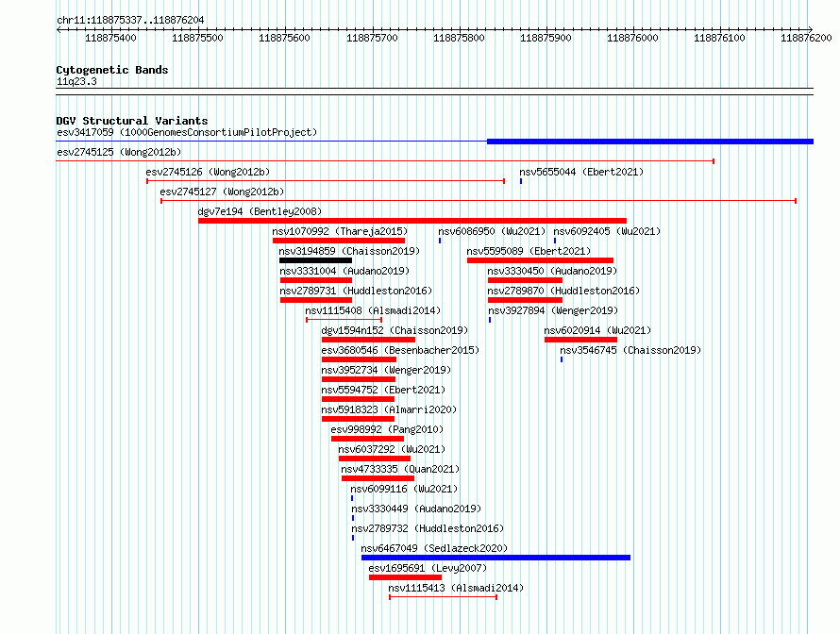Click the nsv6092405 (Wu2021) label
Screen dimensions: 840x634
(x=607, y=231)
